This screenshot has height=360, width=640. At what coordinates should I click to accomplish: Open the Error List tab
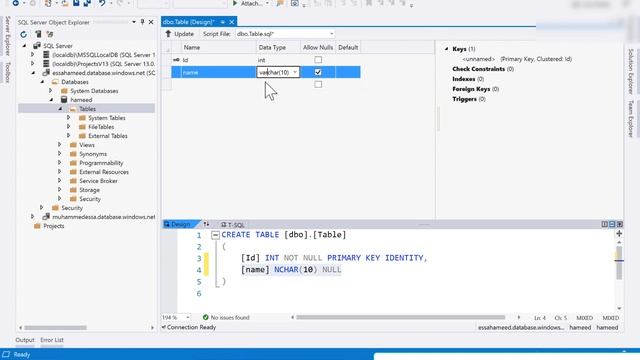[x=52, y=340]
